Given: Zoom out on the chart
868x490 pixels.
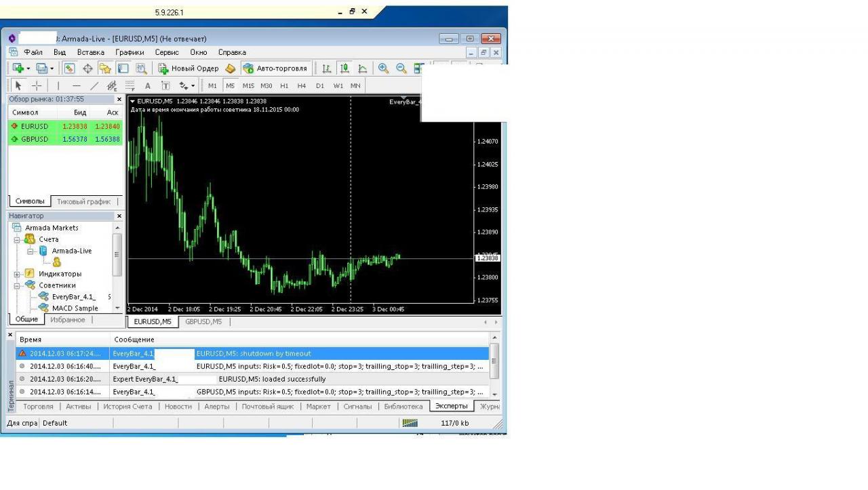Looking at the screenshot, I should pyautogui.click(x=401, y=68).
